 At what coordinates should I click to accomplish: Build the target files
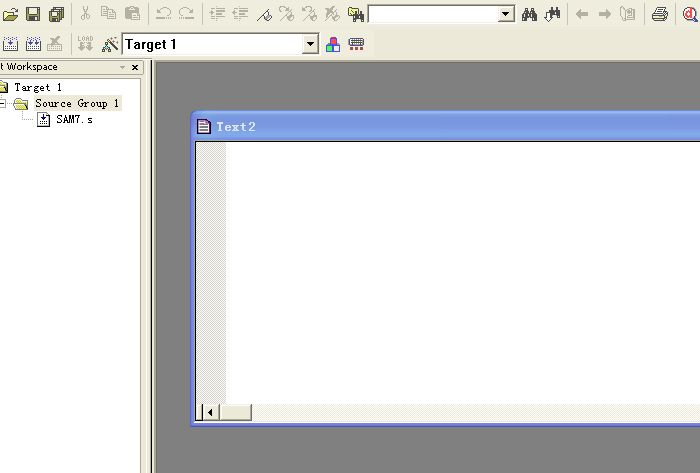[33, 44]
